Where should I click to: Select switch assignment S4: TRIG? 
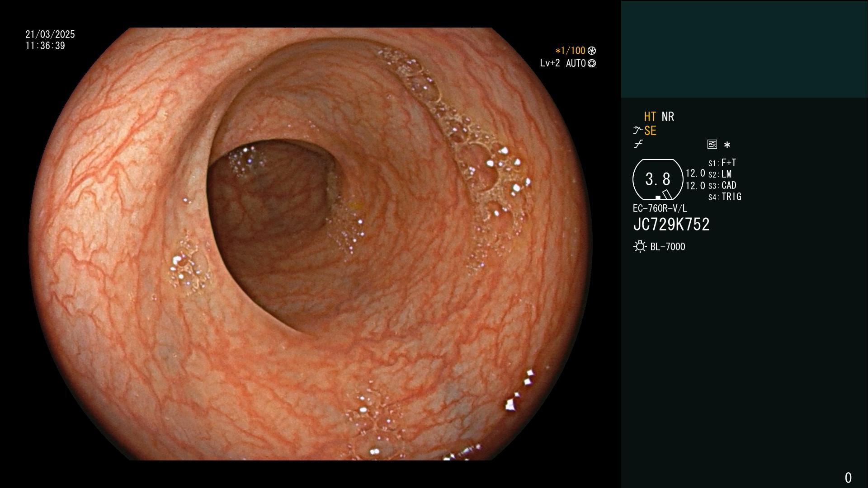coord(725,197)
